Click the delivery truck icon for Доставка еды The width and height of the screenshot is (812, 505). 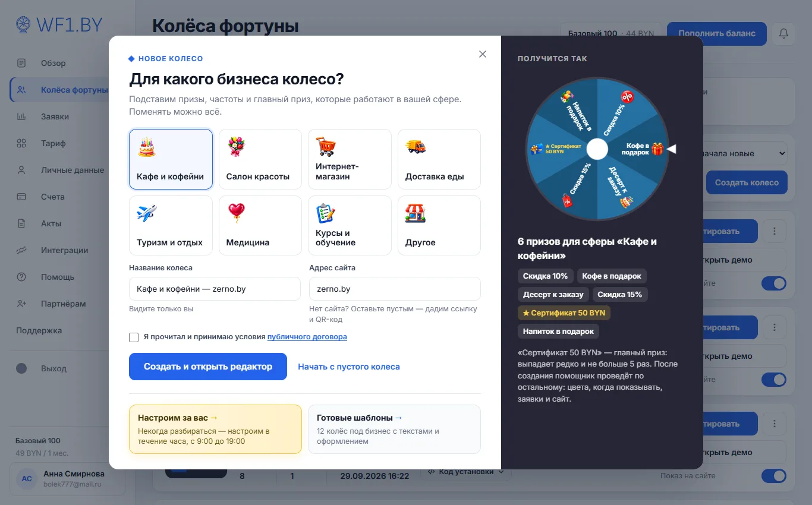(x=416, y=147)
